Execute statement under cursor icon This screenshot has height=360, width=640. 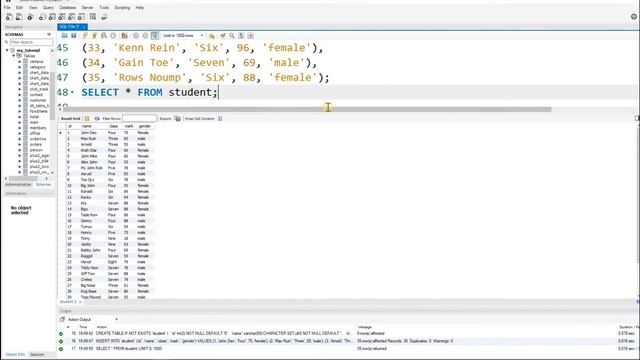point(94,36)
